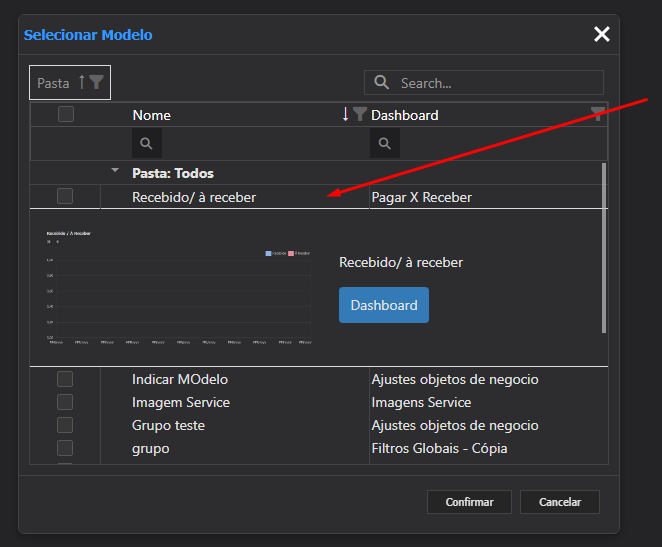This screenshot has height=547, width=662.
Task: Click the magnifier icon in Search box
Action: [382, 82]
